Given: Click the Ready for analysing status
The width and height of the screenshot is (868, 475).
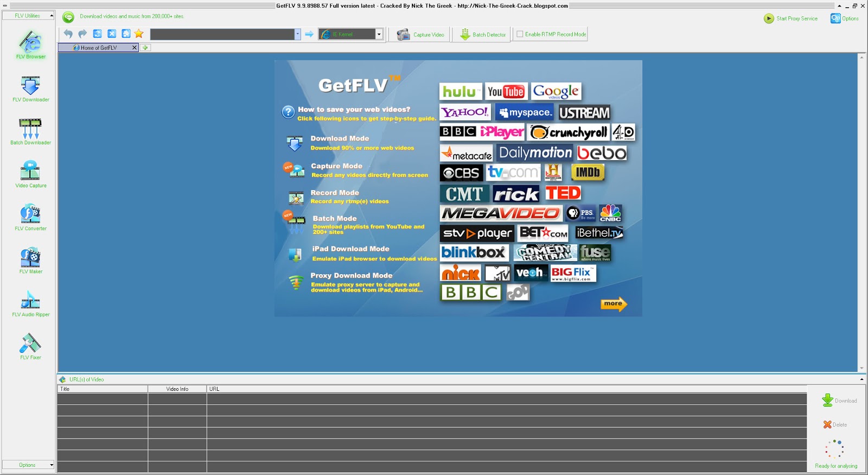Looking at the screenshot, I should 836,466.
